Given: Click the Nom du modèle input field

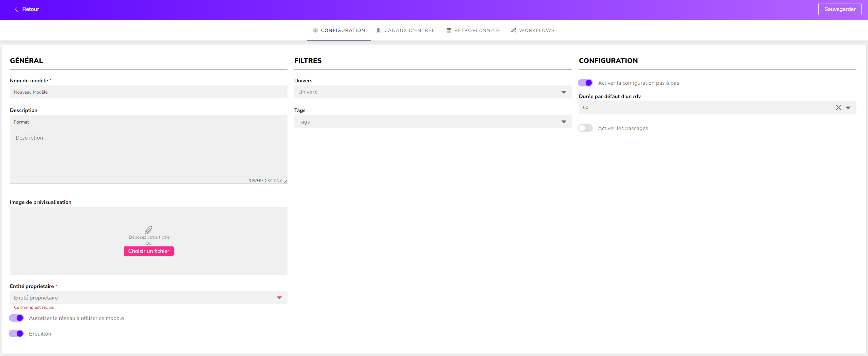Looking at the screenshot, I should point(148,92).
